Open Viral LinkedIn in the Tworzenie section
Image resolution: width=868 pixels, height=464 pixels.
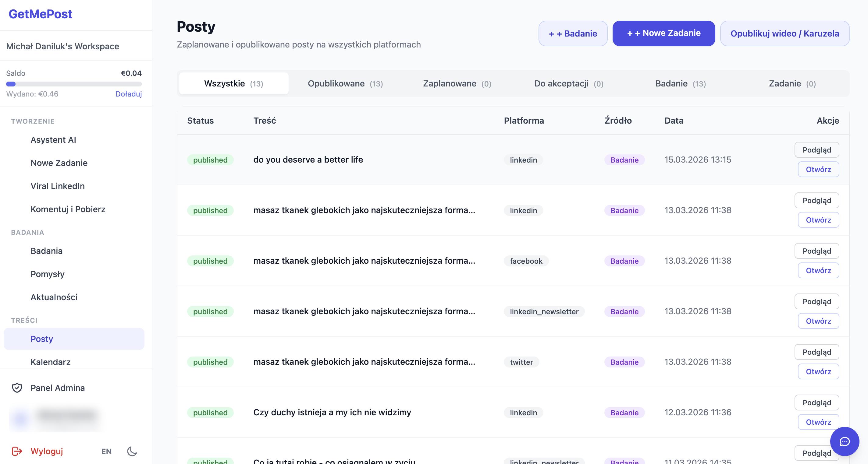[58, 186]
